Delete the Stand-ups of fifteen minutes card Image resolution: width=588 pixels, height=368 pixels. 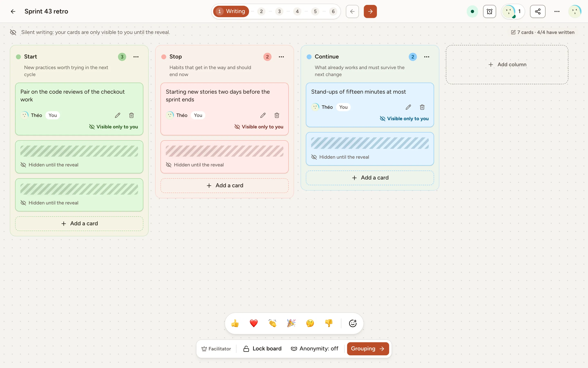tap(422, 107)
